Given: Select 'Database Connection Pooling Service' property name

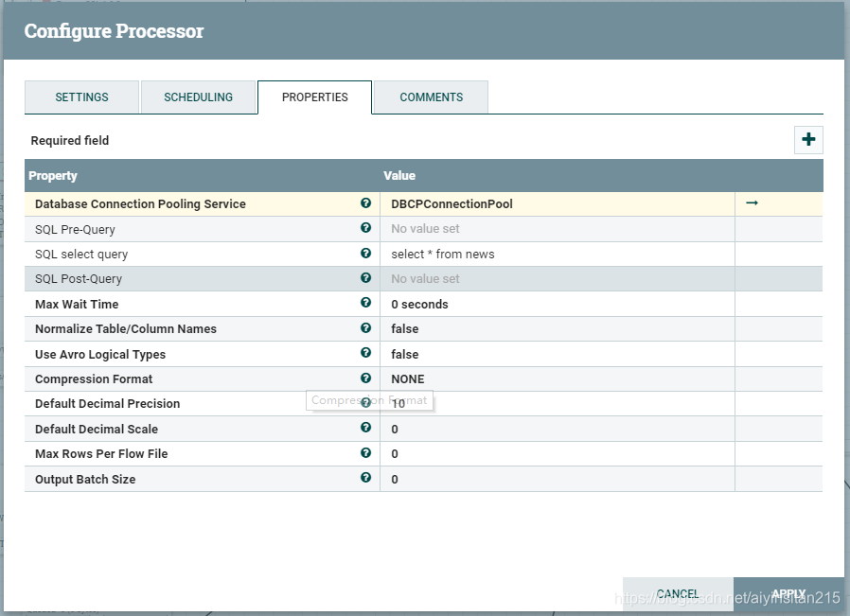Looking at the screenshot, I should pos(140,204).
